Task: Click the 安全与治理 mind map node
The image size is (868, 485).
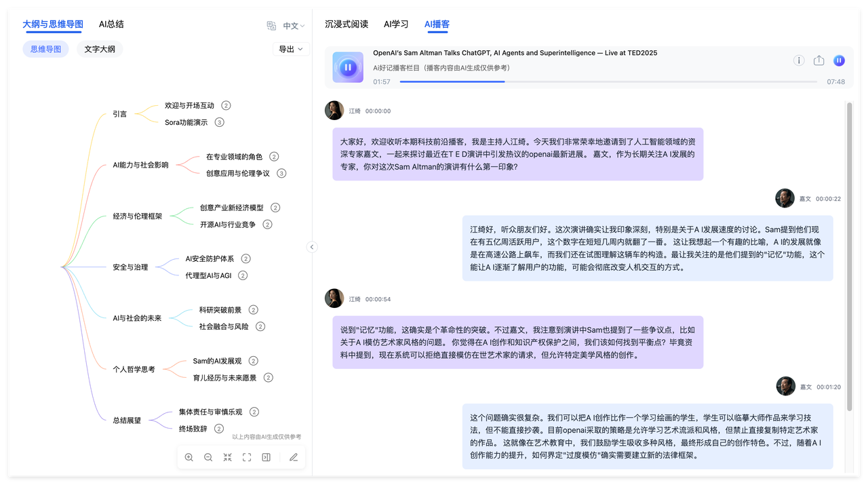Action: pyautogui.click(x=130, y=267)
